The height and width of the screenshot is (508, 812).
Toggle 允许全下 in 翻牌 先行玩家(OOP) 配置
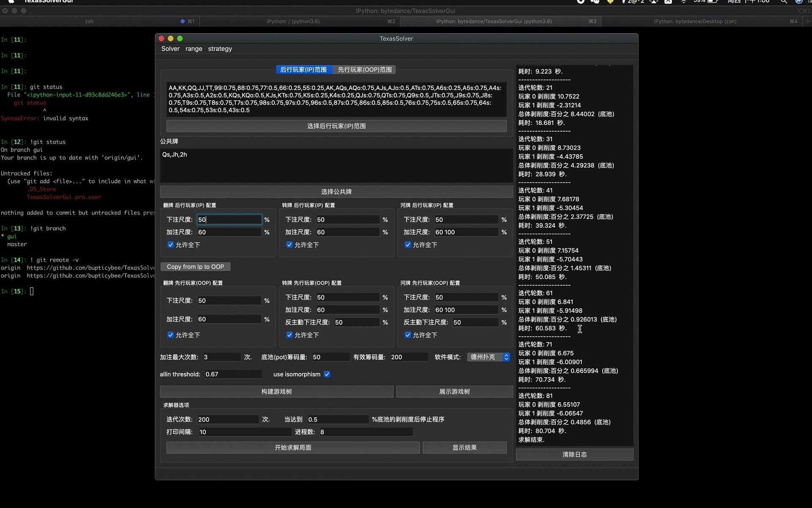[170, 335]
